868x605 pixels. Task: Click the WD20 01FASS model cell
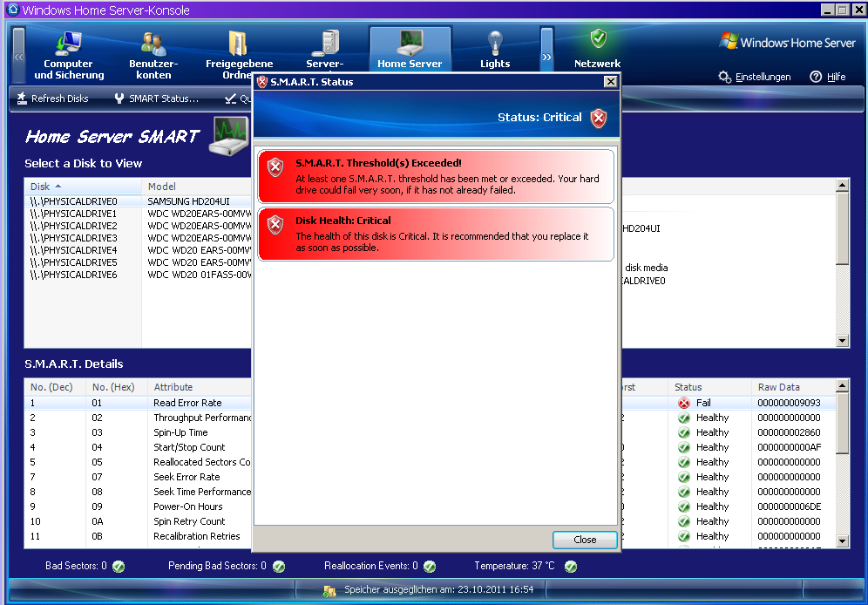[x=200, y=275]
